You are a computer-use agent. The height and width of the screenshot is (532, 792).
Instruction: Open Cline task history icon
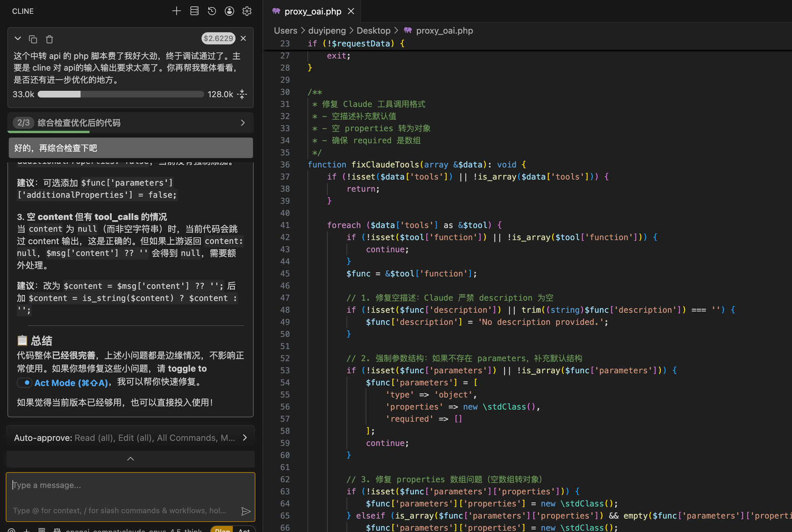pos(212,11)
